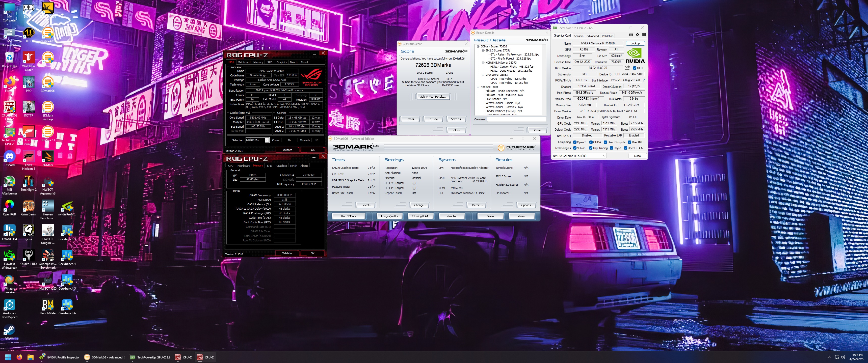The height and width of the screenshot is (363, 868).
Task: Click Validate in the upper CPU-Z window
Action: coord(287,150)
